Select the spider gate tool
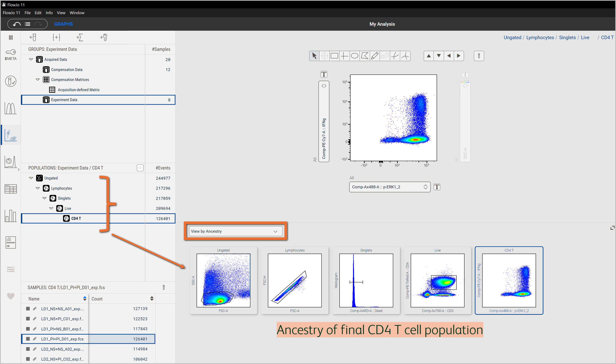Viewport: 616px width, 364px height. (405, 56)
